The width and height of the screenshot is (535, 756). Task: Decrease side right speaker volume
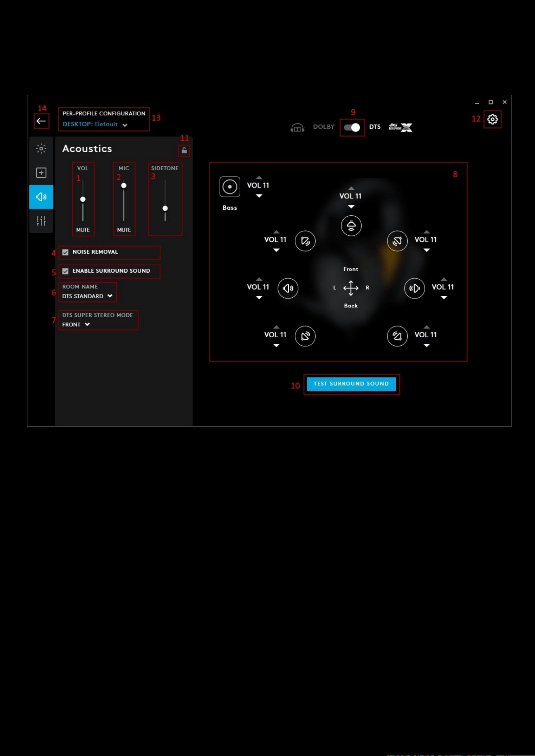(444, 298)
